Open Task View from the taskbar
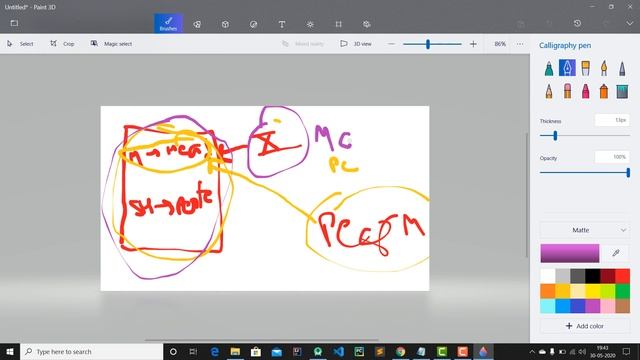Screen dimensions: 640x360 (x=193, y=351)
